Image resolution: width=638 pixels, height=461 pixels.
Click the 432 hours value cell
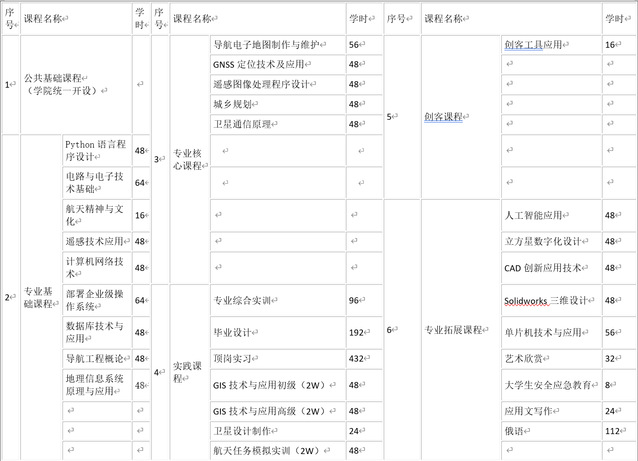pyautogui.click(x=357, y=357)
